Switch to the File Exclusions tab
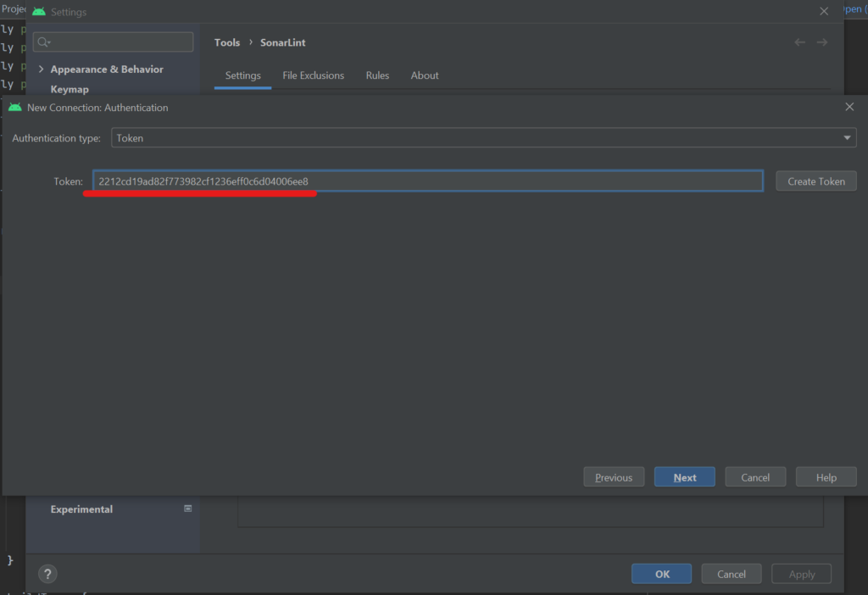The image size is (868, 595). click(314, 75)
